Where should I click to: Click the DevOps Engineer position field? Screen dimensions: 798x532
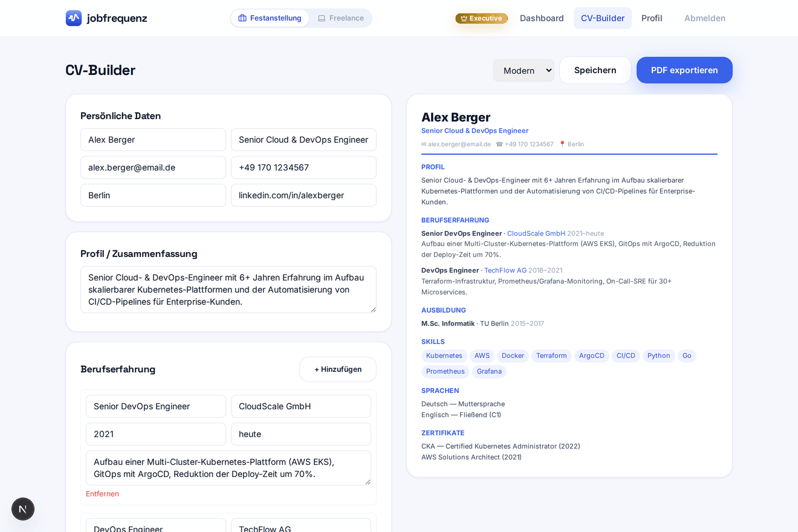point(156,525)
